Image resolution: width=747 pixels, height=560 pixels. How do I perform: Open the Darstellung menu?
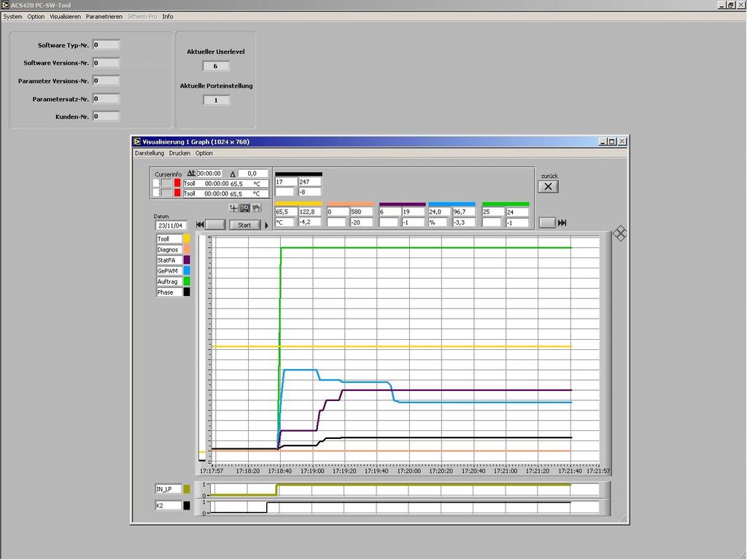[x=150, y=153]
